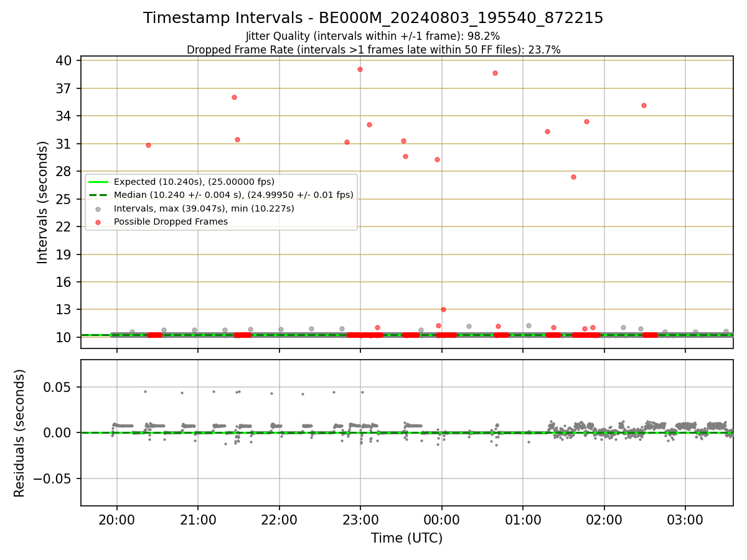
Task: Click the plot title 'Timestamp Intervals - BE000M_20240803_195540_872215'
Action: [373, 18]
